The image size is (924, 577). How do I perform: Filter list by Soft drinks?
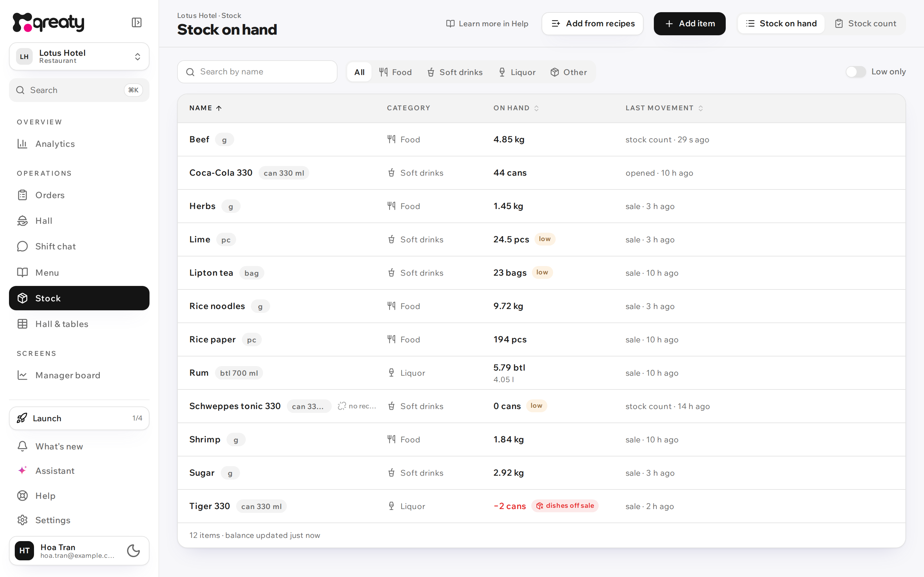point(455,72)
